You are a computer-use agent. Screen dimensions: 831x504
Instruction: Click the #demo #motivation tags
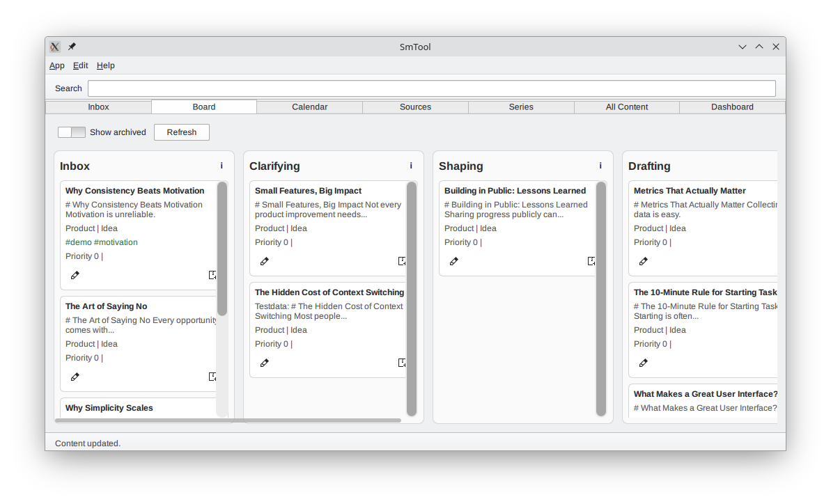click(x=102, y=242)
